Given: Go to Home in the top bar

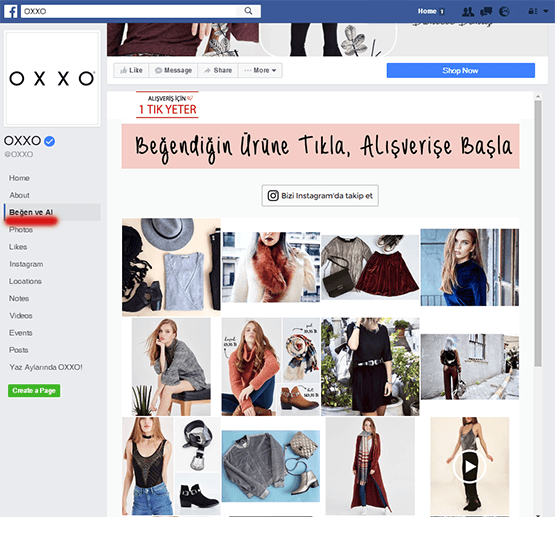Looking at the screenshot, I should click(427, 11).
